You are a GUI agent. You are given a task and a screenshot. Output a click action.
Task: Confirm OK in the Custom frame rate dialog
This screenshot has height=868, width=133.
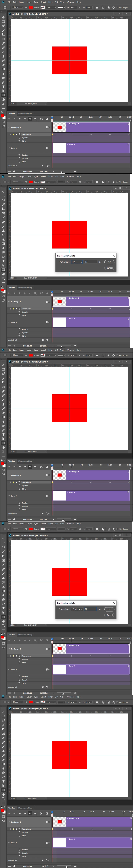109,609
